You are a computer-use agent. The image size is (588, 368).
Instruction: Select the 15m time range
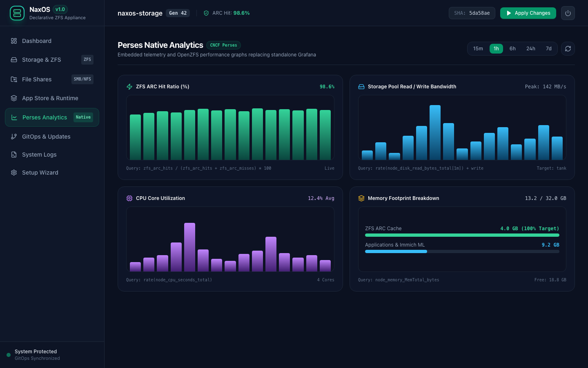click(x=478, y=49)
